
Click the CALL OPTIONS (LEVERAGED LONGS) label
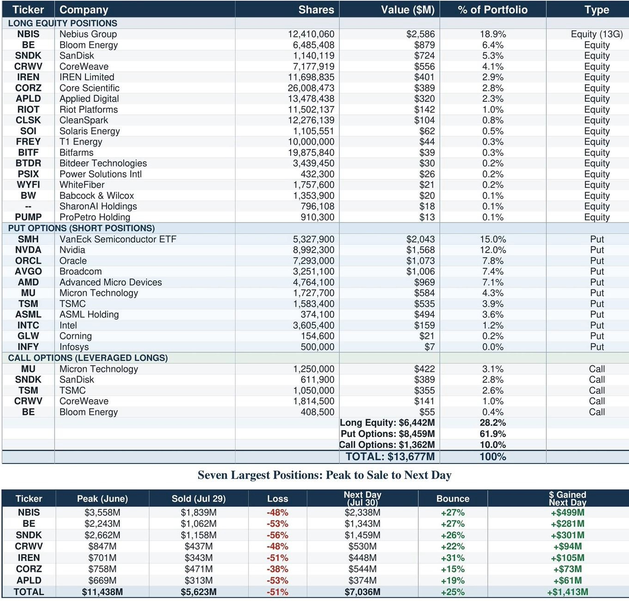pos(88,358)
